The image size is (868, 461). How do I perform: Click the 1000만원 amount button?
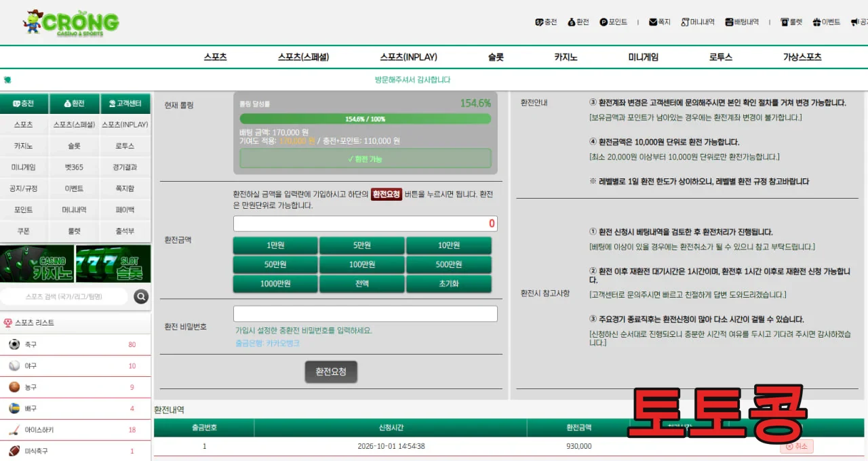(x=275, y=284)
